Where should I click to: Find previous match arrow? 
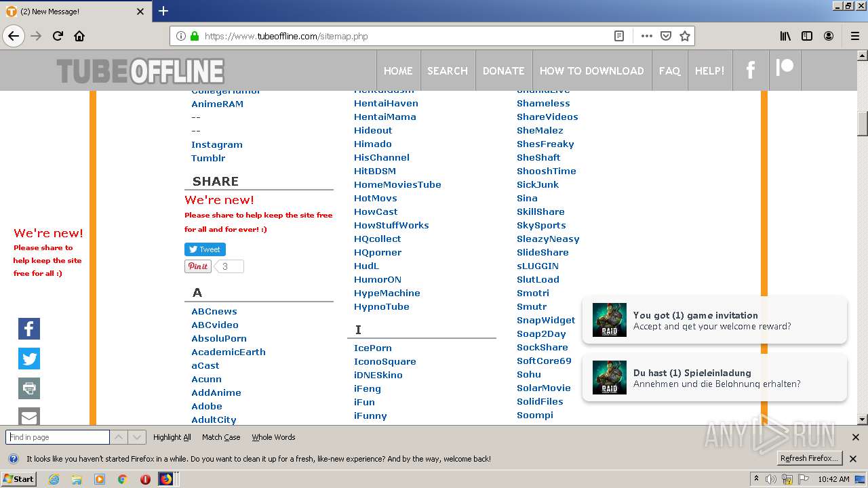pyautogui.click(x=119, y=437)
